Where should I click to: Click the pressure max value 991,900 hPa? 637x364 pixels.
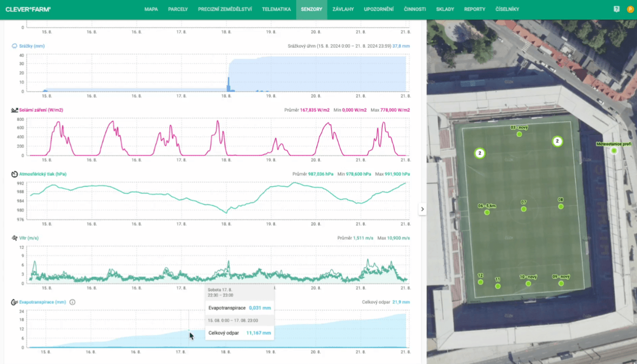(397, 174)
